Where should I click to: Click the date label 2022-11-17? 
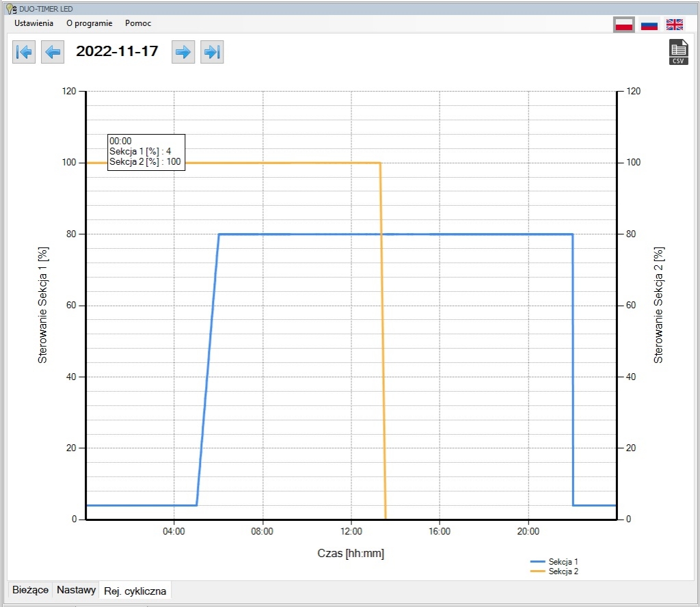(x=117, y=51)
